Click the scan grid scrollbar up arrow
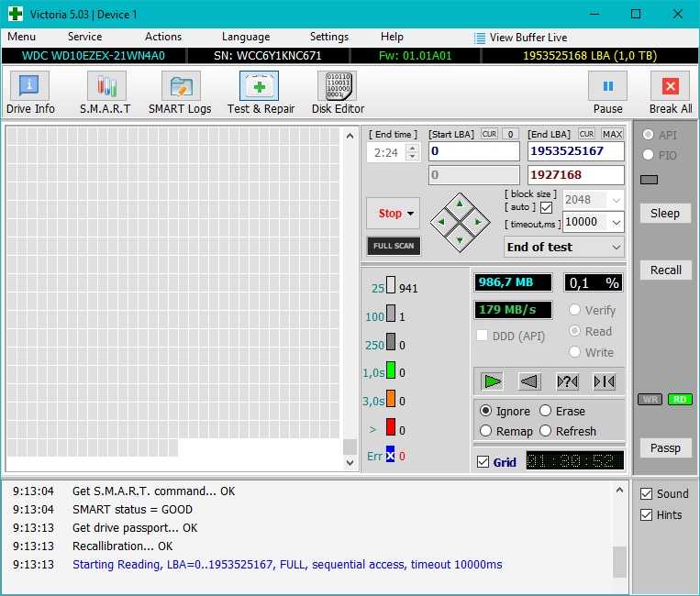The width and height of the screenshot is (700, 596). pos(350,136)
